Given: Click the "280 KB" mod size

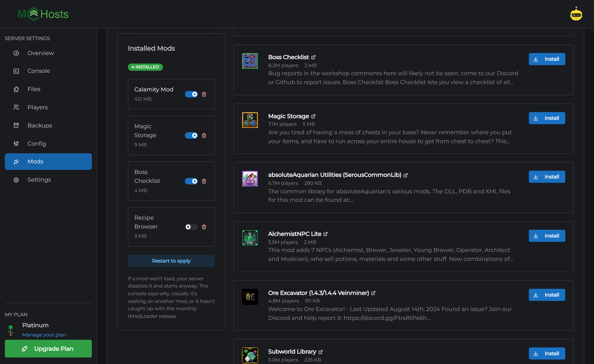Looking at the screenshot, I should point(313,183).
